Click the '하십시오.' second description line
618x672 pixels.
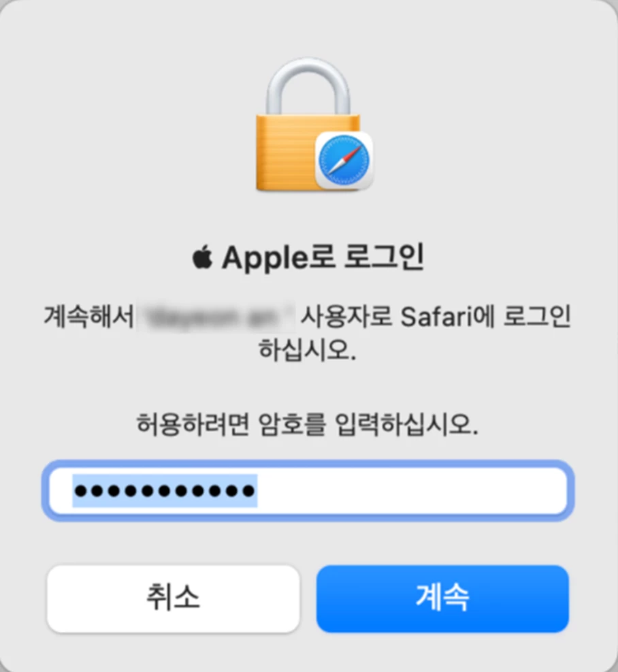(x=307, y=350)
